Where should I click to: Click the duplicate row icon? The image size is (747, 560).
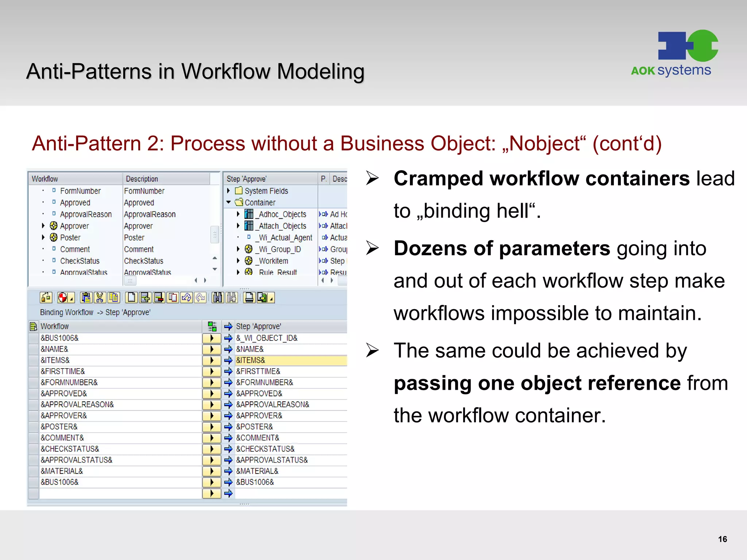coord(173,298)
